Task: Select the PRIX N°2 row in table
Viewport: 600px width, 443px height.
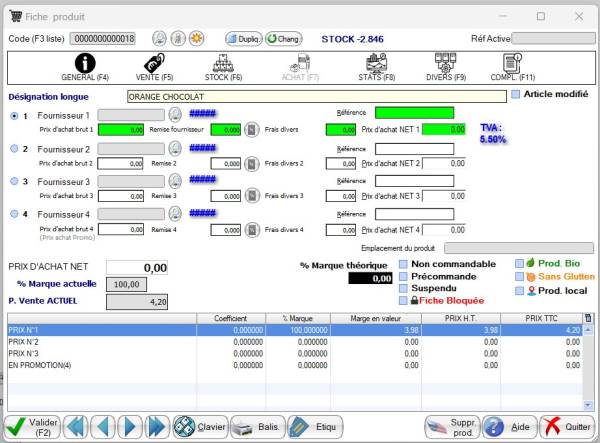Action: pyautogui.click(x=100, y=341)
